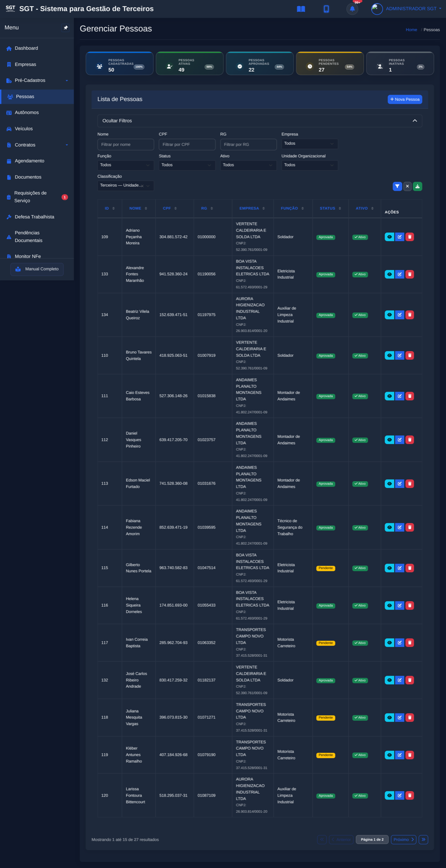Open the Manual Completo button
The image size is (446, 868).
tap(37, 269)
